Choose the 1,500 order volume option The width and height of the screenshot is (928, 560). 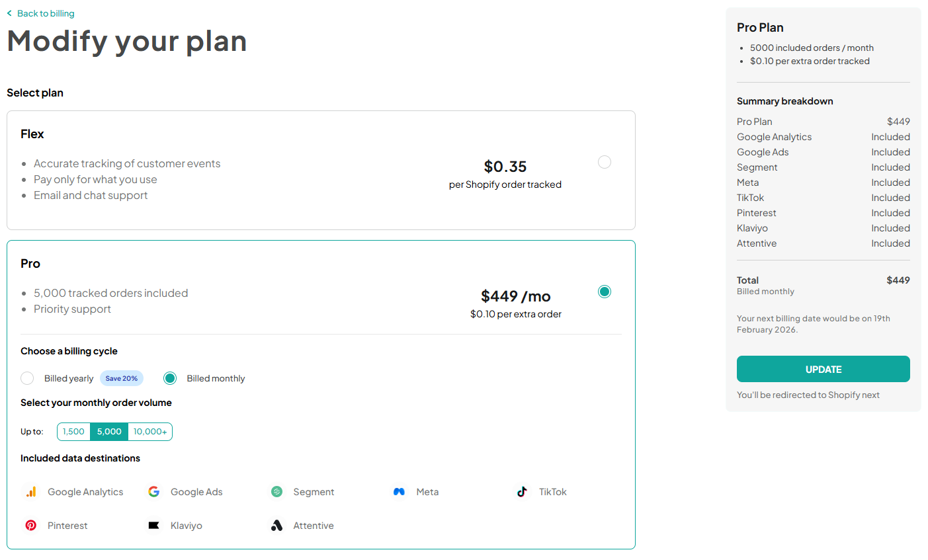click(x=73, y=431)
